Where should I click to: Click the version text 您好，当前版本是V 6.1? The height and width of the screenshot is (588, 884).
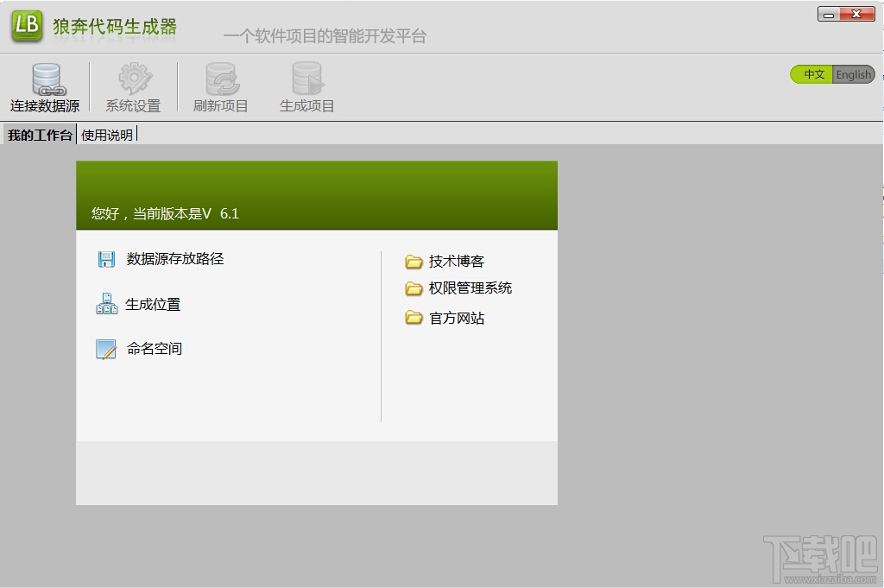coord(165,213)
